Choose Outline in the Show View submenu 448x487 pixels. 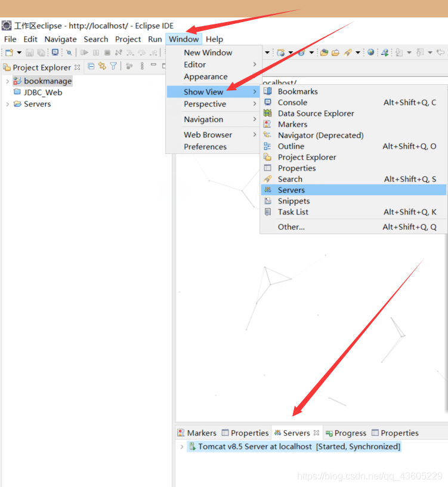tap(354, 146)
